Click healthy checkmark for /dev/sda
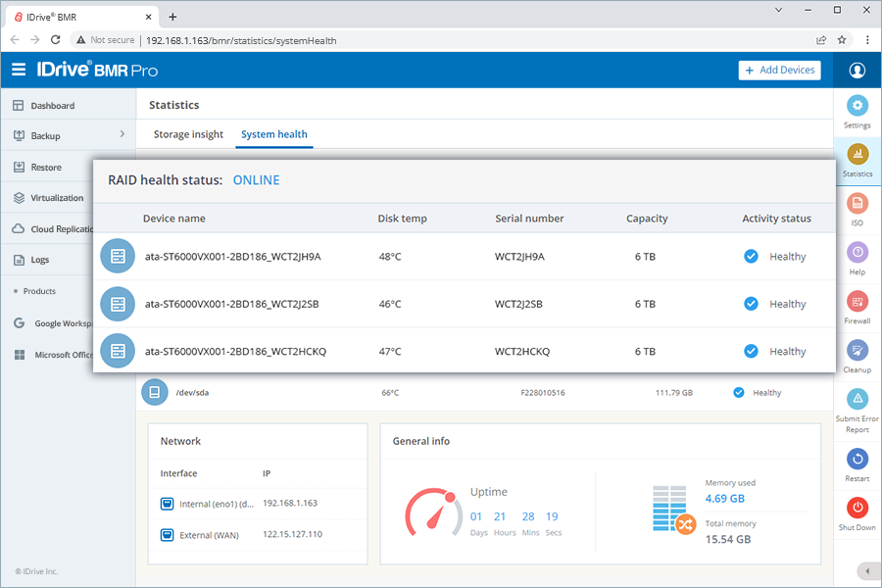Screen dimensions: 882x588 point(739,392)
